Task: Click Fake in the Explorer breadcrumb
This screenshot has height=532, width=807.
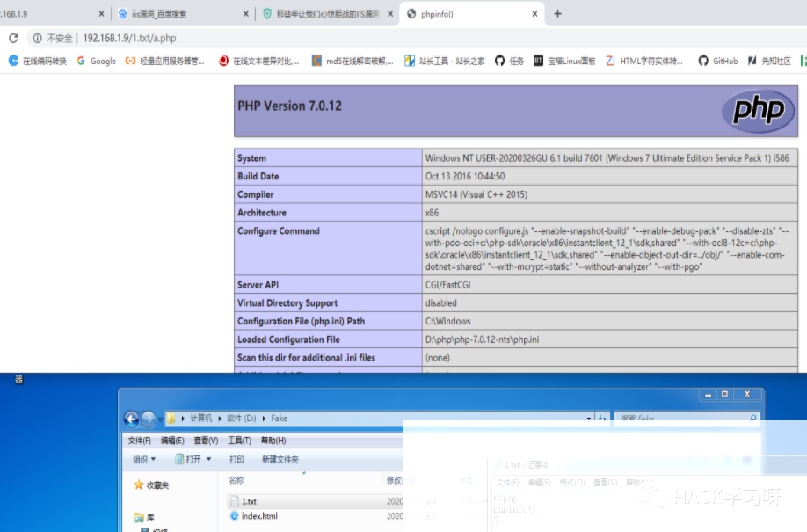Action: tap(279, 419)
